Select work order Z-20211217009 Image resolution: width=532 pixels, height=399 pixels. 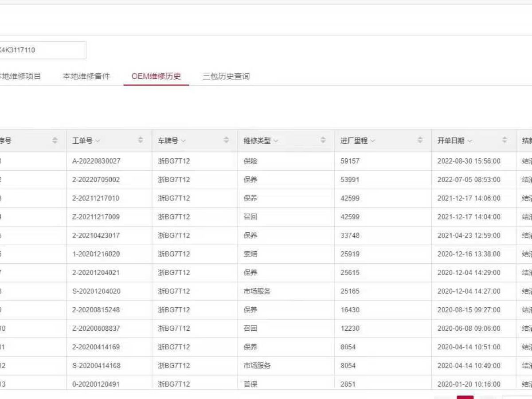tap(96, 217)
